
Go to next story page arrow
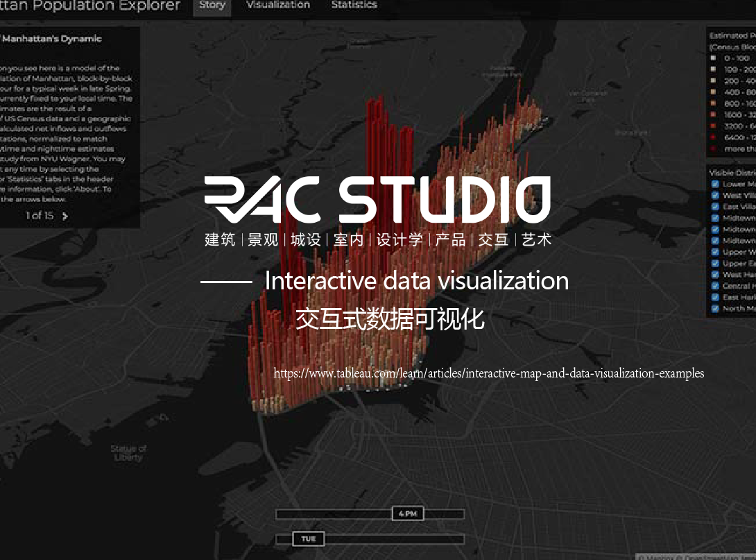point(65,216)
